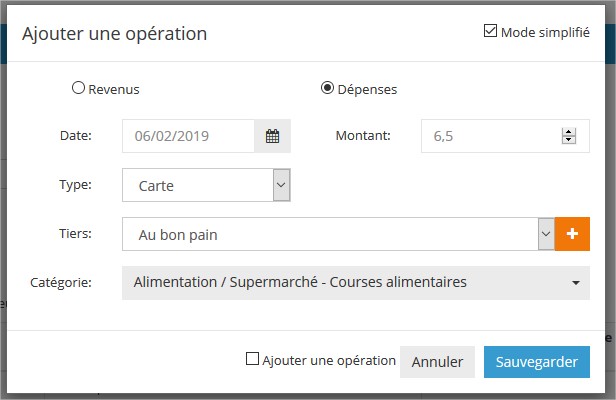Expand the Tiers dropdown arrow
The image size is (616, 400).
click(x=546, y=234)
